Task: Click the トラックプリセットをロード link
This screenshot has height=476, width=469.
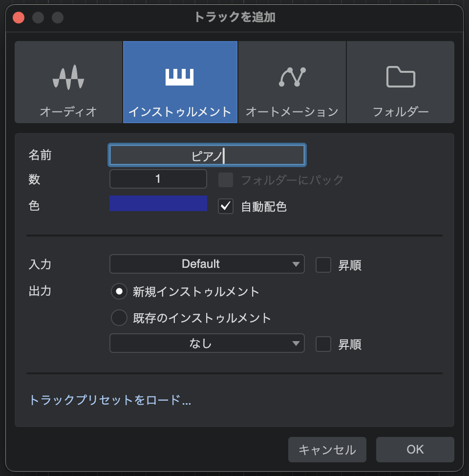Action: click(110, 400)
